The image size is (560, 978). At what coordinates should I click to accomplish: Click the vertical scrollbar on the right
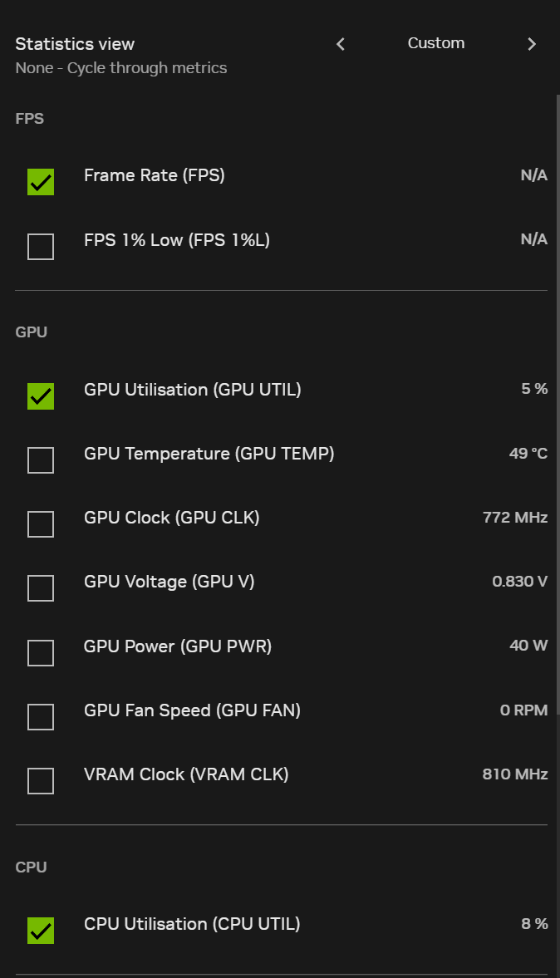coord(558,399)
